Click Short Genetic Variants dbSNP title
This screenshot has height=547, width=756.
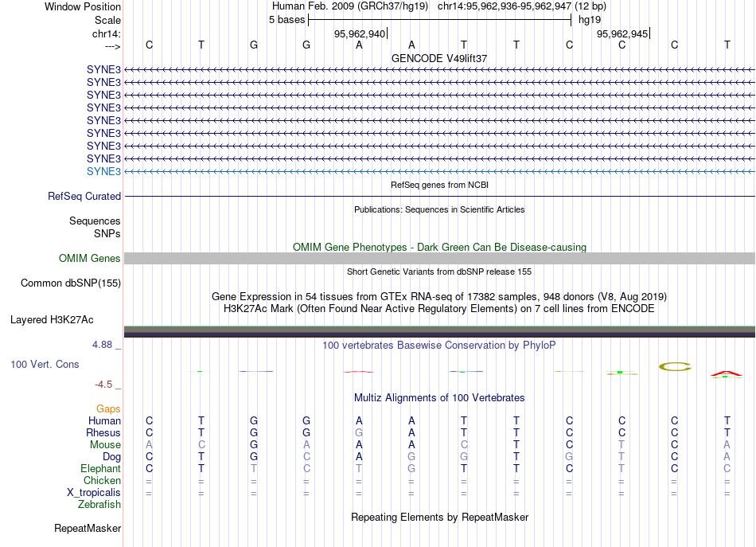point(439,272)
